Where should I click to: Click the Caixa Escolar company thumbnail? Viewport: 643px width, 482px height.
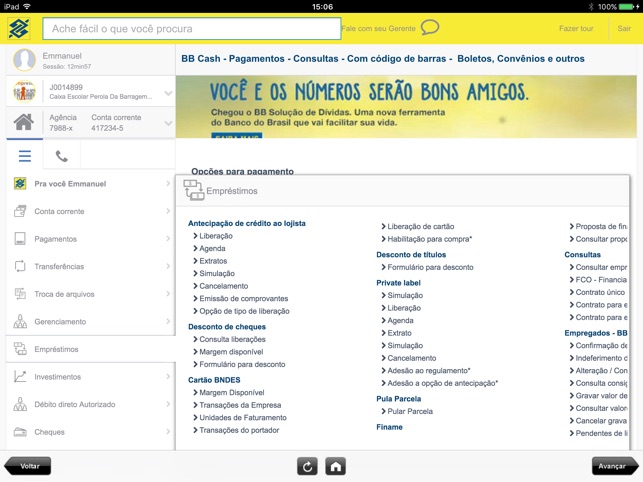(x=24, y=91)
